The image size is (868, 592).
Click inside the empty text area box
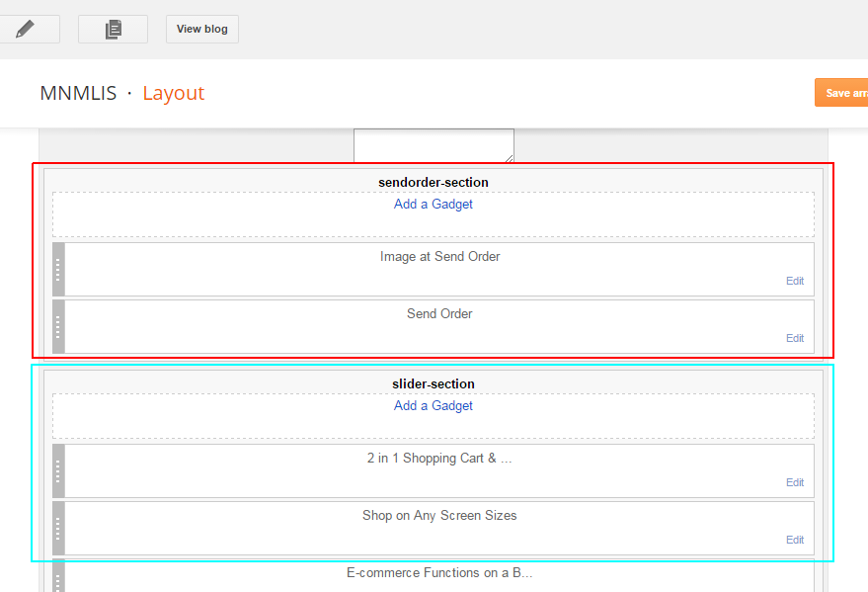[434, 145]
